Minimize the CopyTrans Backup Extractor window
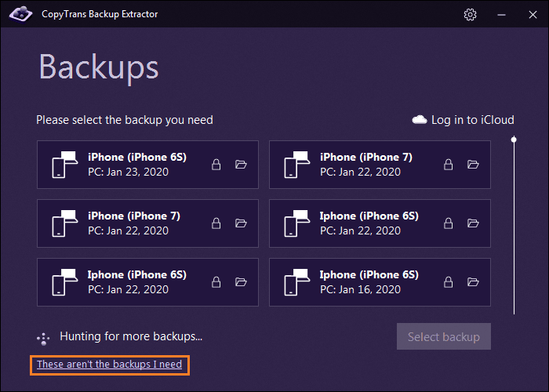The height and width of the screenshot is (392, 549). click(501, 15)
